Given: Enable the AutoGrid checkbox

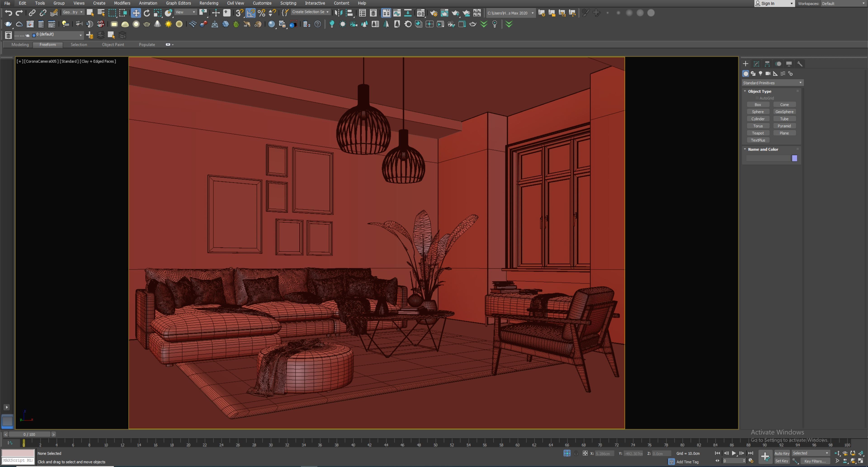Looking at the screenshot, I should coord(757,98).
